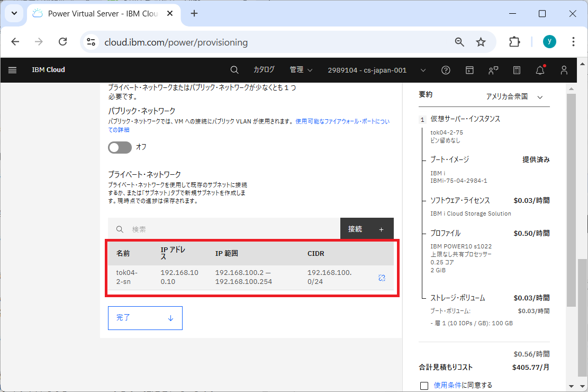Open the Chrome three-dot menu
Viewport: 588px width, 392px height.
(573, 42)
